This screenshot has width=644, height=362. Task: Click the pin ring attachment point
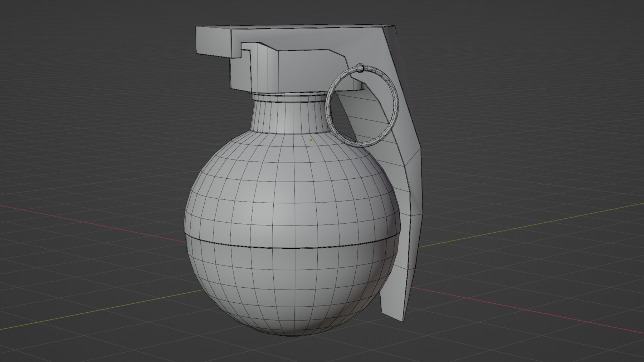pos(361,67)
